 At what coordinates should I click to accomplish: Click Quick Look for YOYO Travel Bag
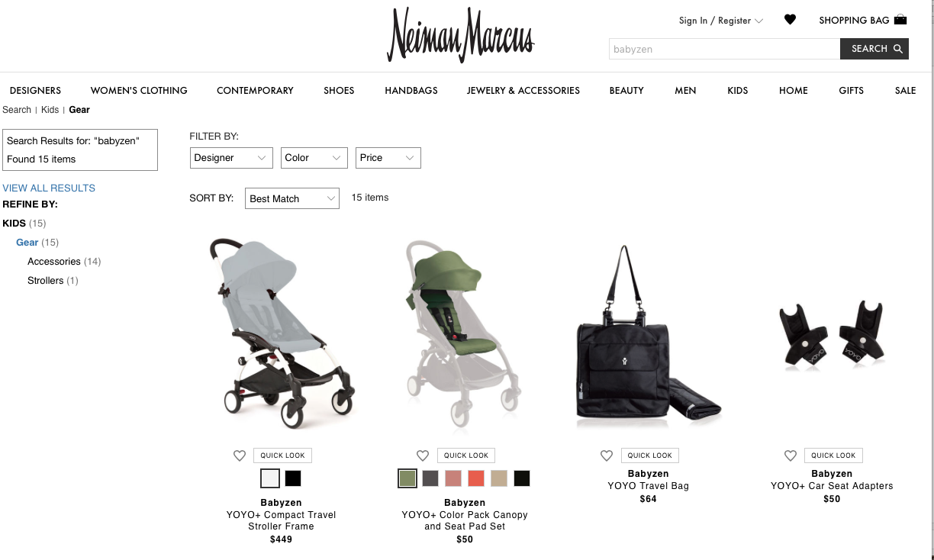coord(650,455)
